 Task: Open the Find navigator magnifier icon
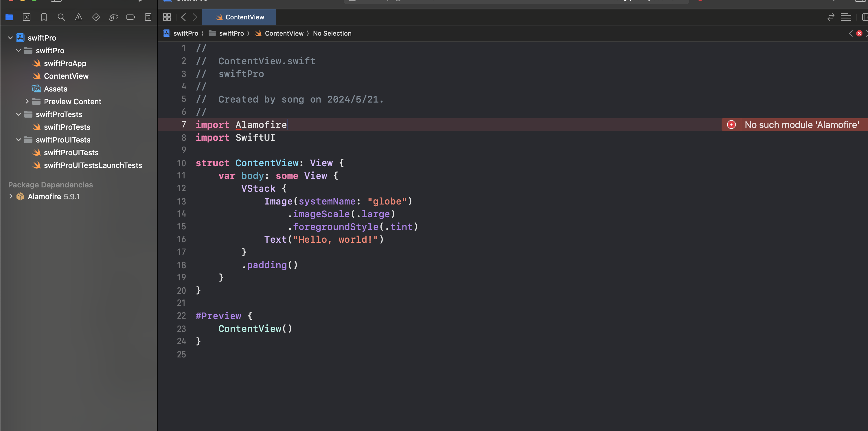click(x=61, y=17)
